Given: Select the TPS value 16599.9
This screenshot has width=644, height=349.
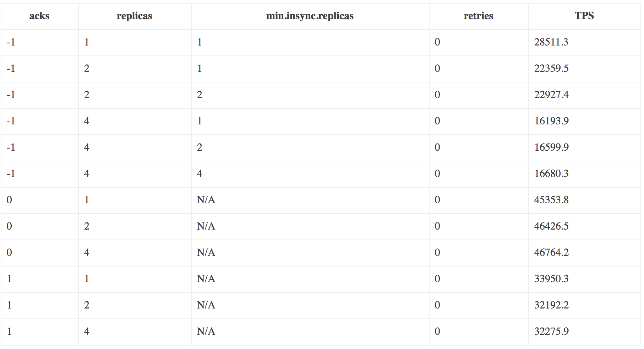Looking at the screenshot, I should 551,147.
